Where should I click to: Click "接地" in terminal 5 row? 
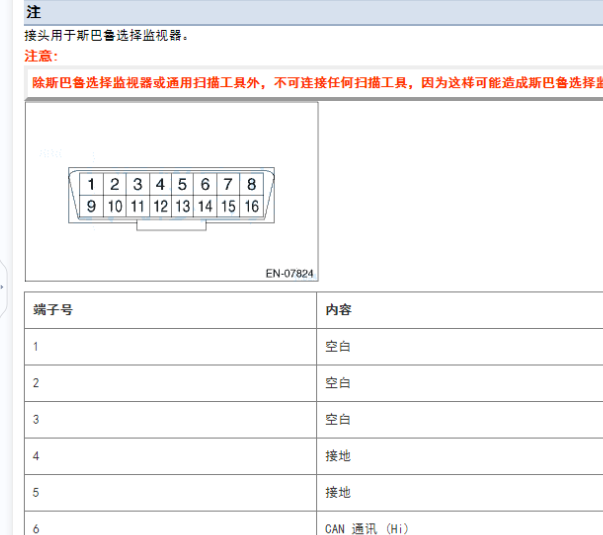(338, 493)
